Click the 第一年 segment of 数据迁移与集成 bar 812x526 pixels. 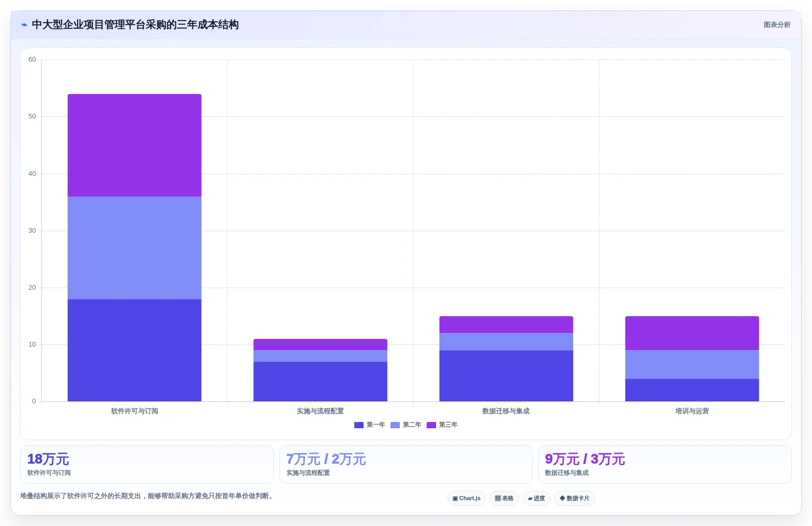(506, 376)
